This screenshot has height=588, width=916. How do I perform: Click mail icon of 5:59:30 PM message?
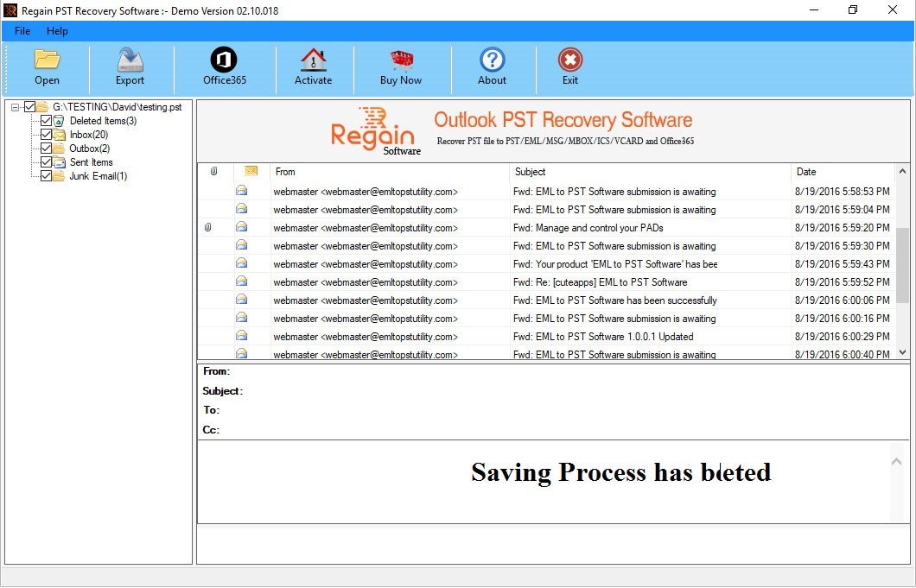[241, 244]
